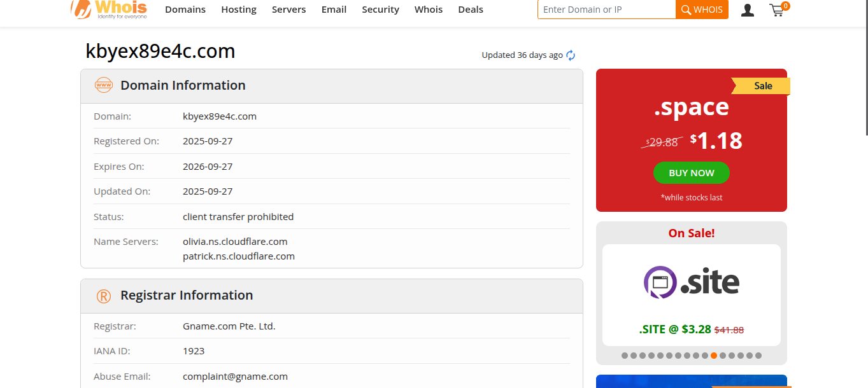The width and height of the screenshot is (868, 388).
Task: Select the first carousel dot
Action: pos(625,356)
